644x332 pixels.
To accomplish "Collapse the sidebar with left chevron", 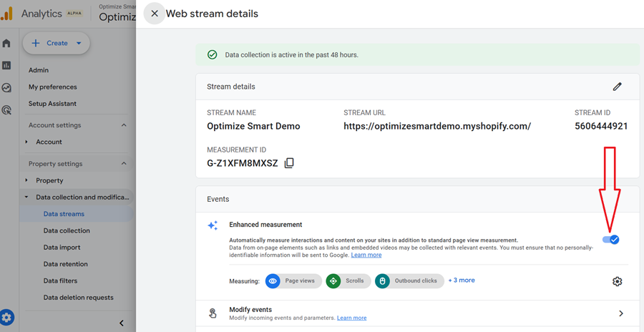I will 122,323.
